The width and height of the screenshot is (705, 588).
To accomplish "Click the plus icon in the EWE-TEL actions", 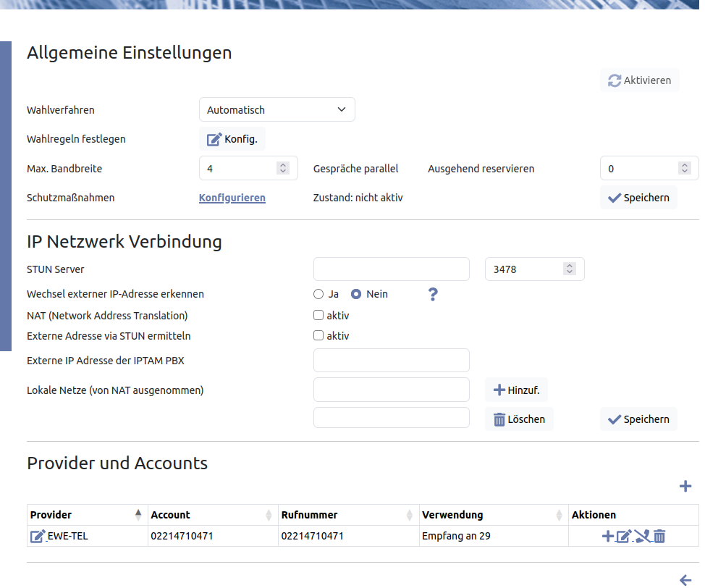I will pyautogui.click(x=607, y=537).
